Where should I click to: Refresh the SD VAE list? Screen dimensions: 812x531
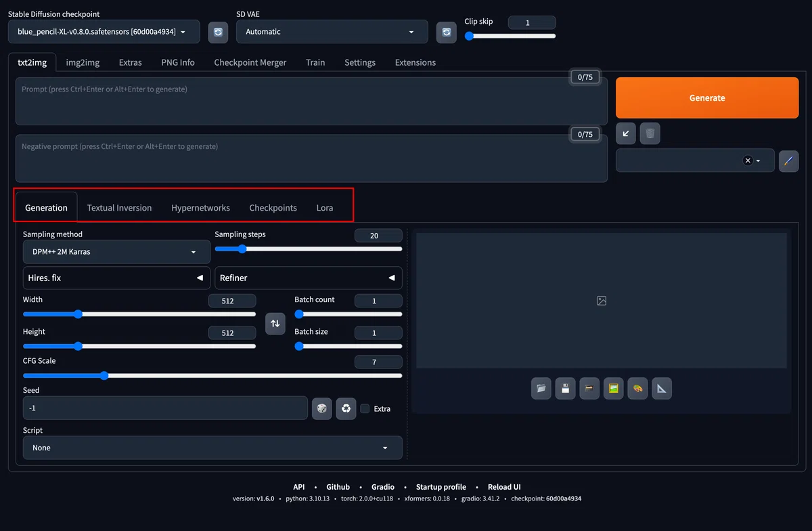[447, 32]
